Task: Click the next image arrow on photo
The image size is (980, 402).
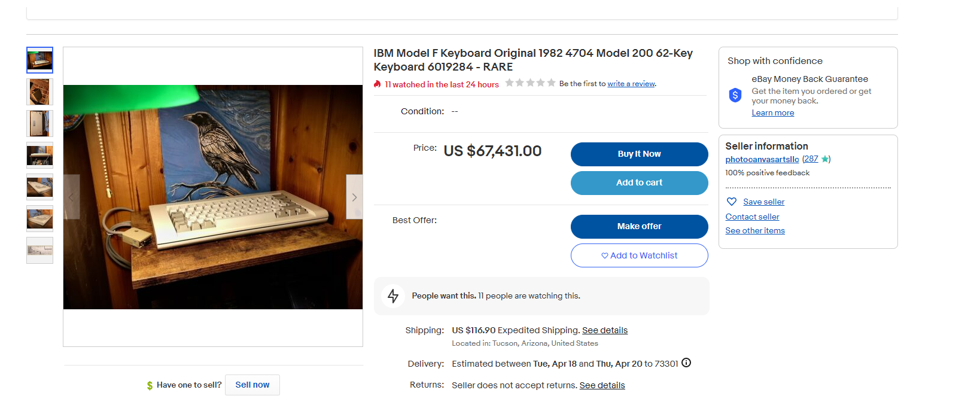Action: click(354, 197)
